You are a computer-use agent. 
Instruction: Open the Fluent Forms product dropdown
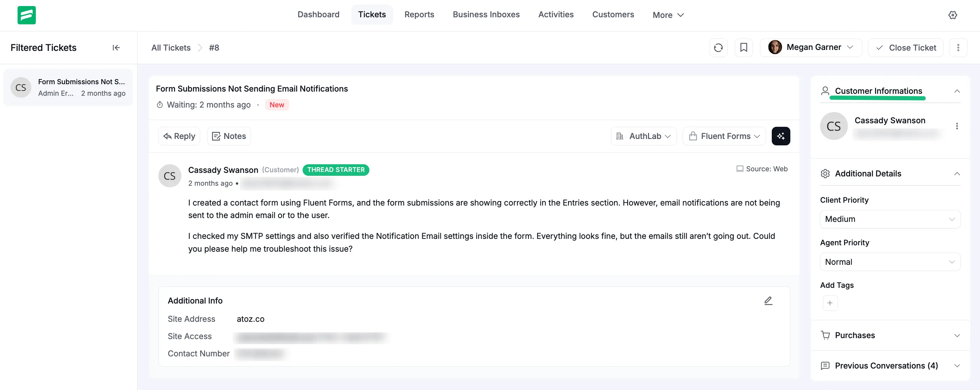pyautogui.click(x=724, y=136)
